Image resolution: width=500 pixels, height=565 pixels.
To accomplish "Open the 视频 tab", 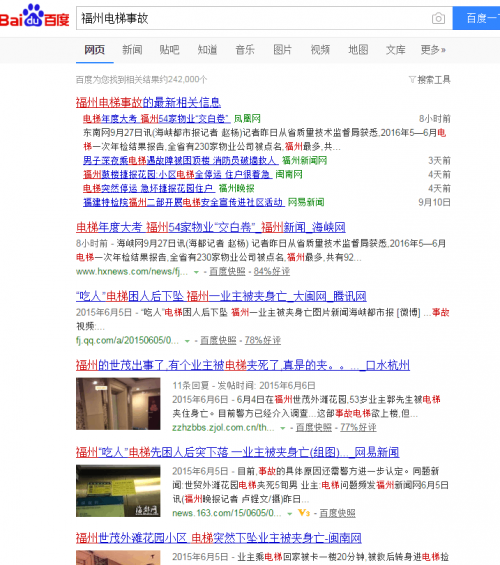I will pyautogui.click(x=320, y=50).
